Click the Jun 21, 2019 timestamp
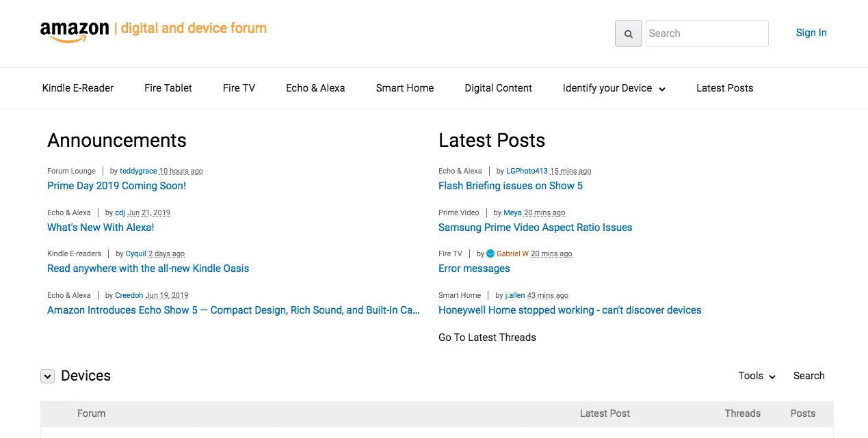 148,213
